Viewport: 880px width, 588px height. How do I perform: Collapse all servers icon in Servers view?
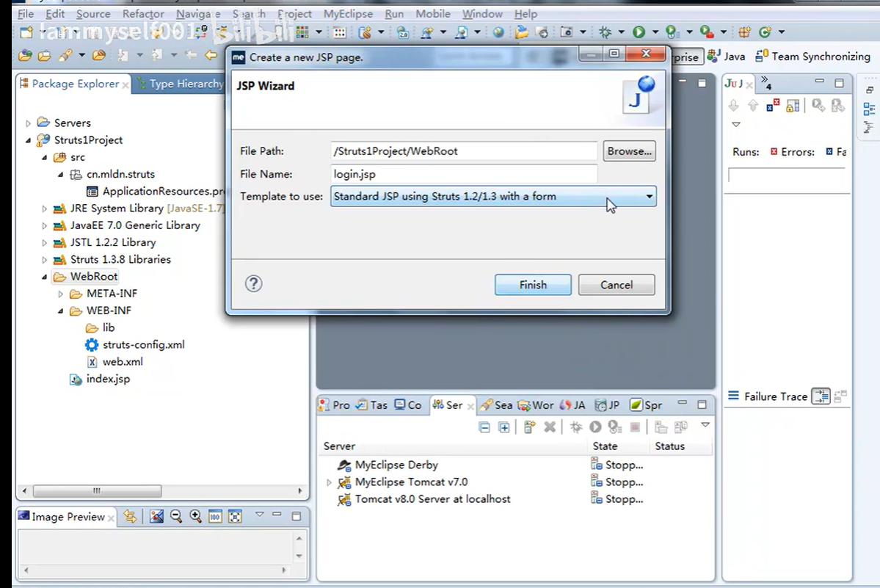click(x=484, y=427)
